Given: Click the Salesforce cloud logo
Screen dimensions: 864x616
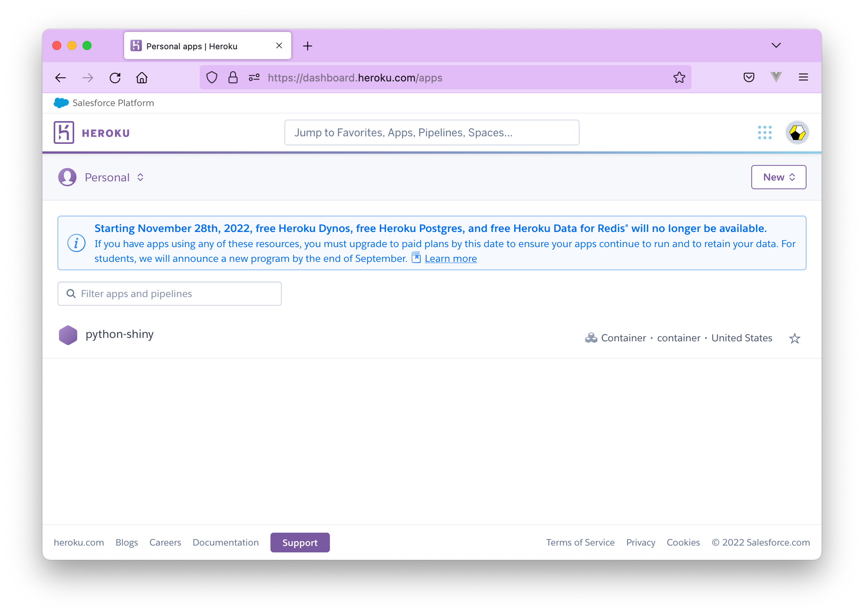Looking at the screenshot, I should 61,103.
